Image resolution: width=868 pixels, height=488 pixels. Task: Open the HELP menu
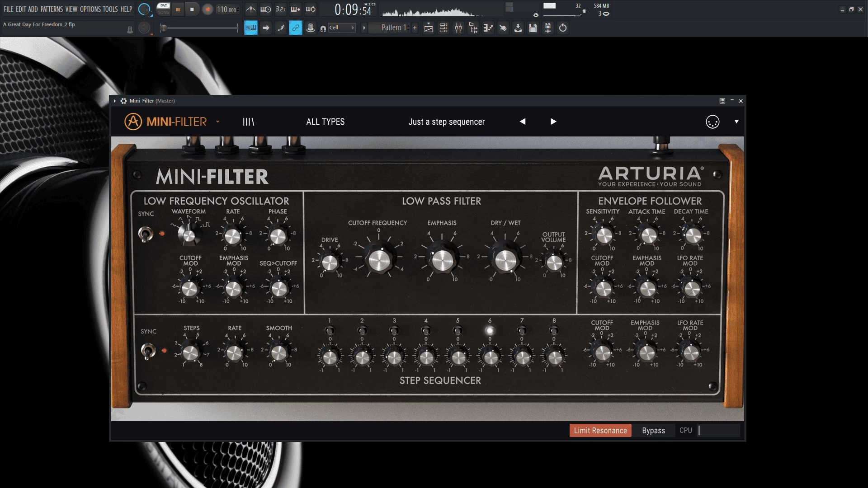coord(126,9)
